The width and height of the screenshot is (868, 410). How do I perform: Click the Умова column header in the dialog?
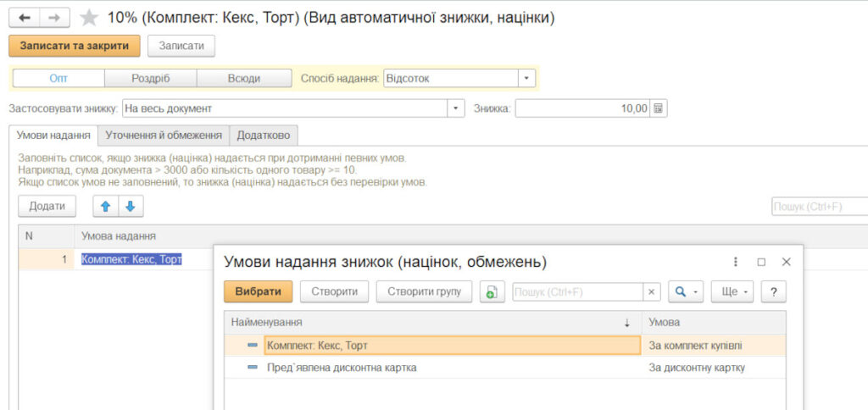click(714, 323)
